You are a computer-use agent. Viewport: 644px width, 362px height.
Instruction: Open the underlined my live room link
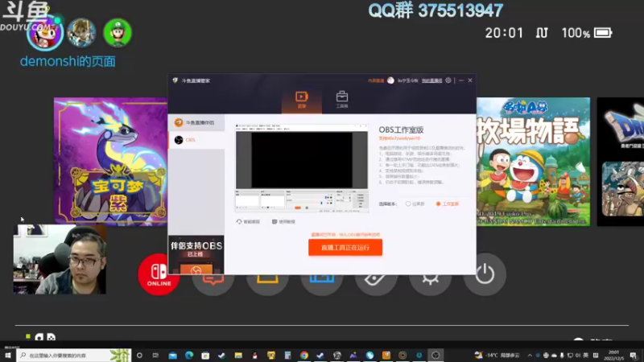pos(431,81)
